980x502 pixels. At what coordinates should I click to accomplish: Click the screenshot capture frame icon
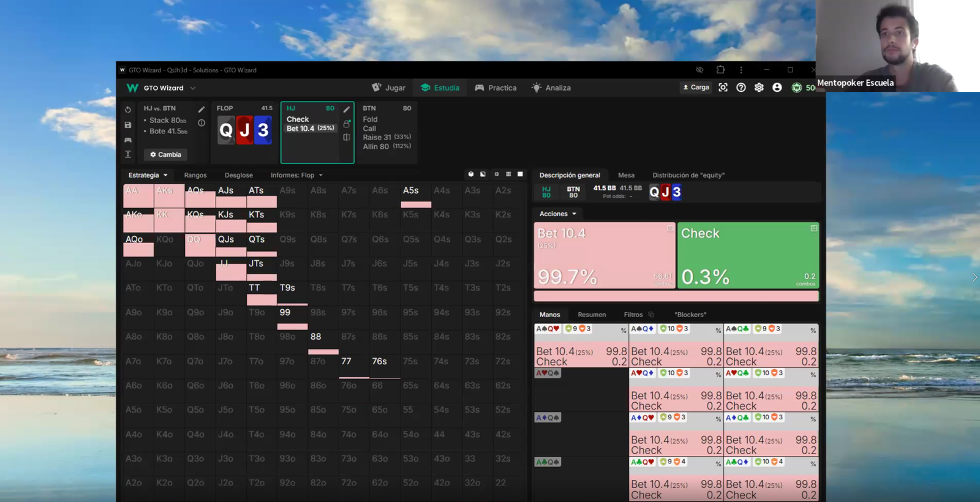[723, 88]
